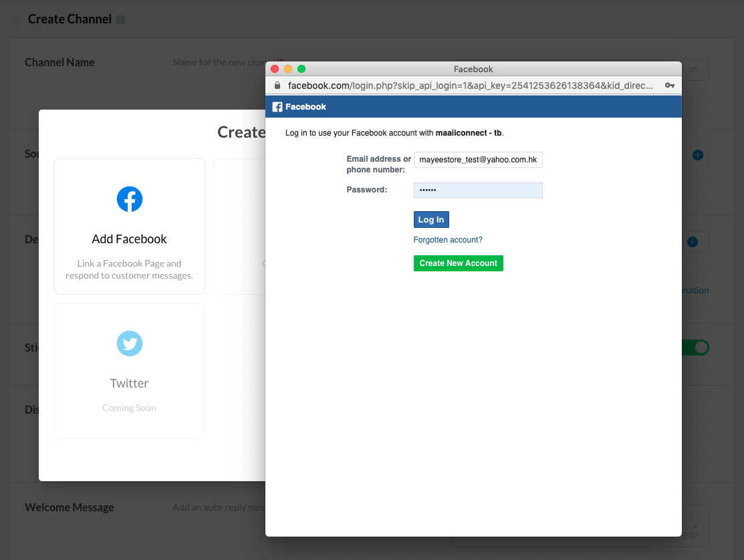
Task: Click the facebook.com URL in the address bar
Action: [x=470, y=86]
